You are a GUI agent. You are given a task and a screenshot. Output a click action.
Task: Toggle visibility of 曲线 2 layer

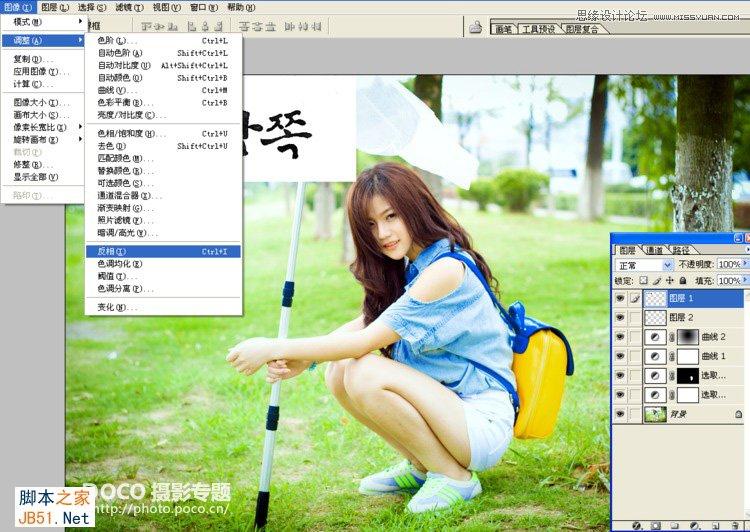tap(620, 337)
